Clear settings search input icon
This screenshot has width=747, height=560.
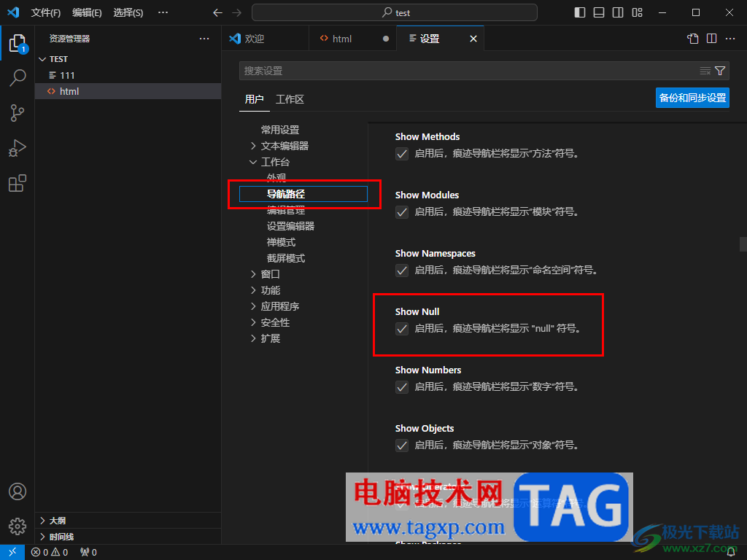705,71
